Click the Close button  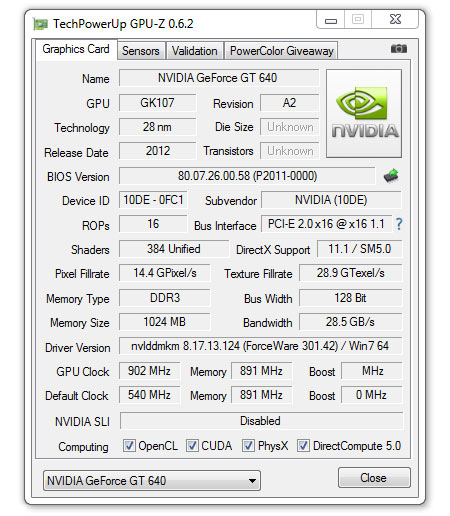(374, 478)
